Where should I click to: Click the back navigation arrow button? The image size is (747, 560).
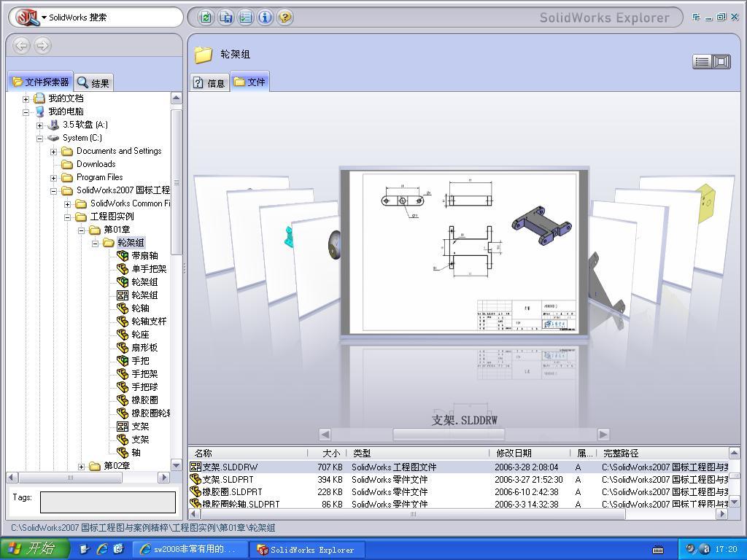coord(21,45)
